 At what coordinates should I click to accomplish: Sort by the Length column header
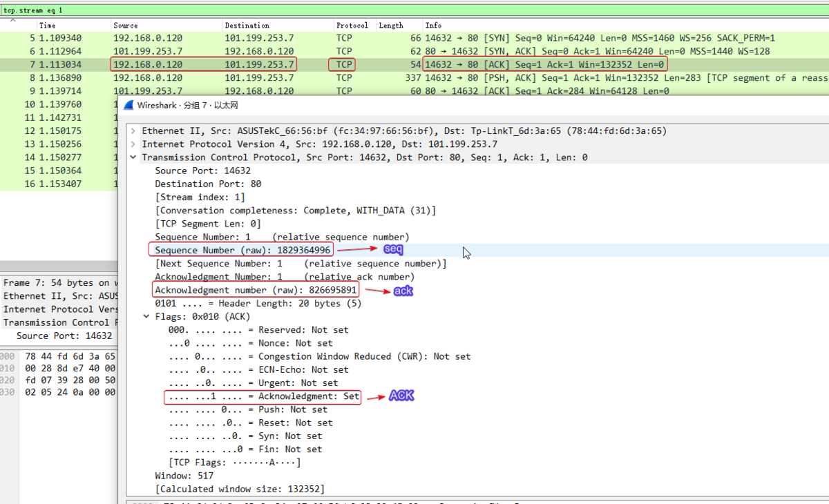391,25
